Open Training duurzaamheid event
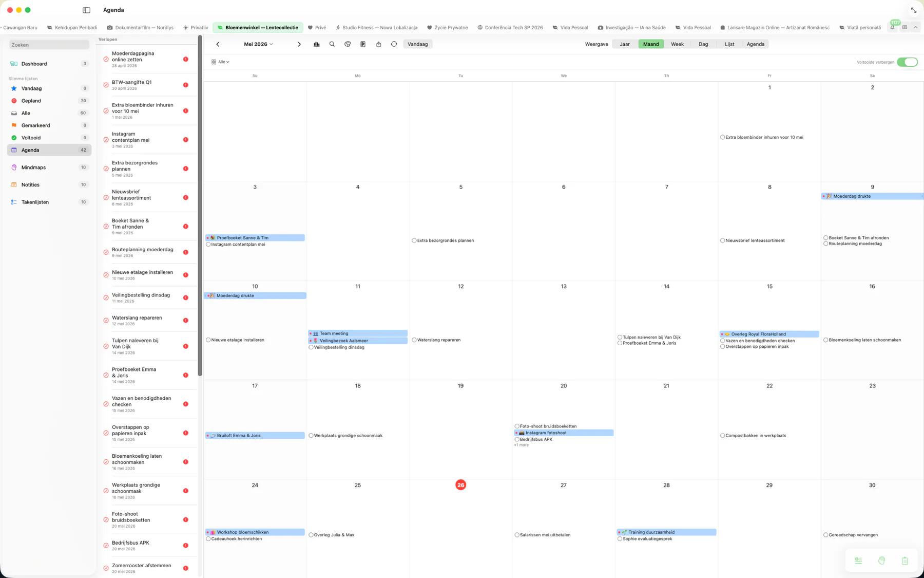The image size is (924, 578). 666,532
